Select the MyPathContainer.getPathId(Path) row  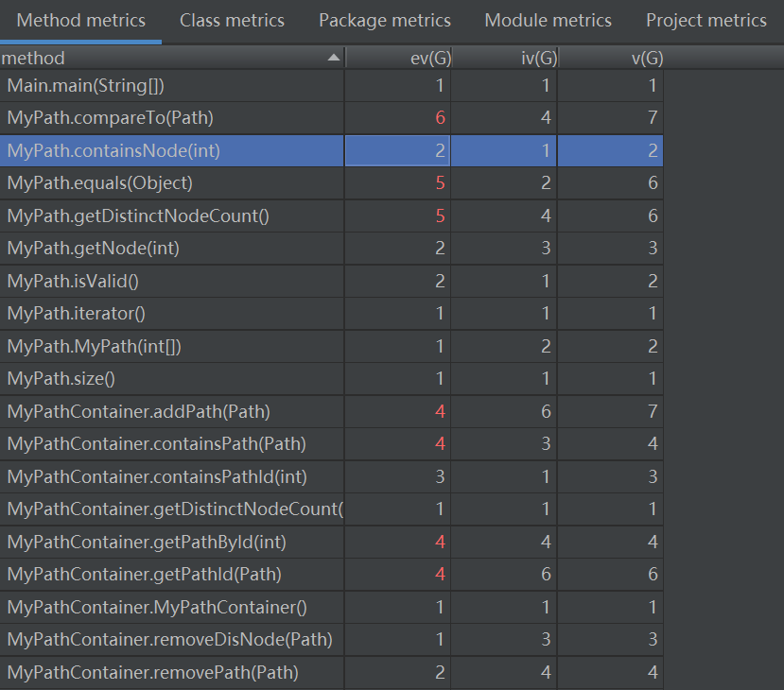click(x=332, y=574)
